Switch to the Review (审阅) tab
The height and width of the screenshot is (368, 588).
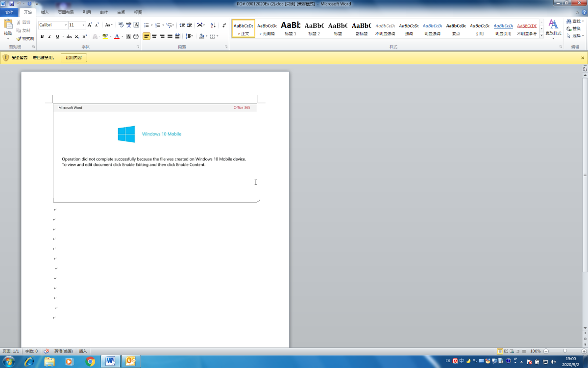(x=121, y=12)
